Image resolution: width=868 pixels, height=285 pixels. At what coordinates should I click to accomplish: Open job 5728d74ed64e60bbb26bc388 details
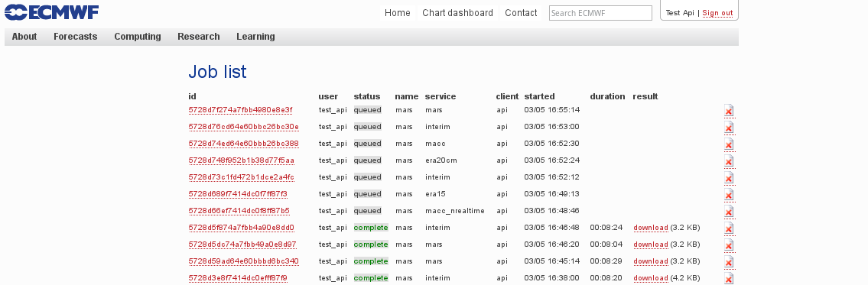243,144
